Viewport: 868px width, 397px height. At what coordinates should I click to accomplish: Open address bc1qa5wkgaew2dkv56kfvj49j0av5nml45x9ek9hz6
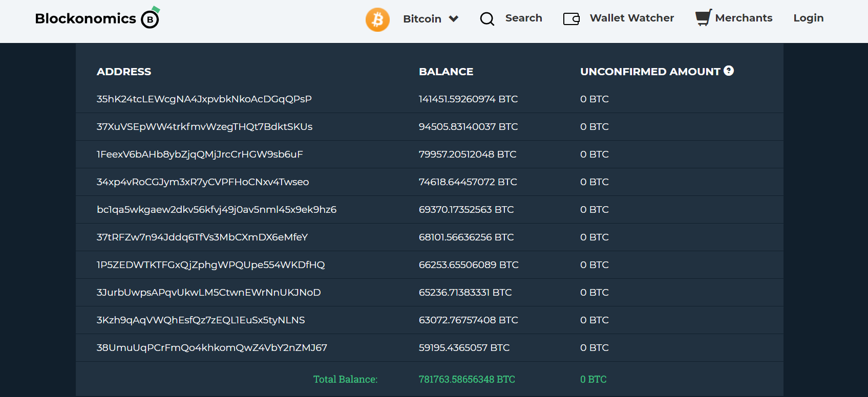pos(217,209)
